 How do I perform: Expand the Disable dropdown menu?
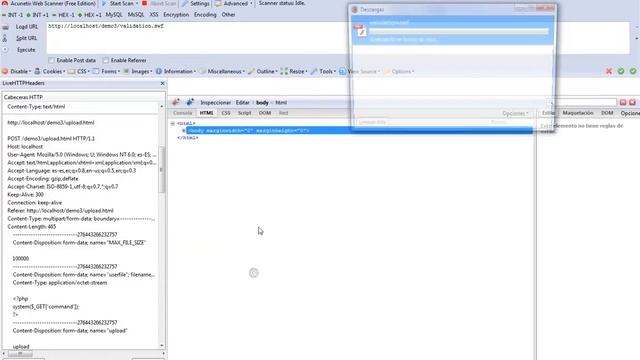click(x=30, y=72)
